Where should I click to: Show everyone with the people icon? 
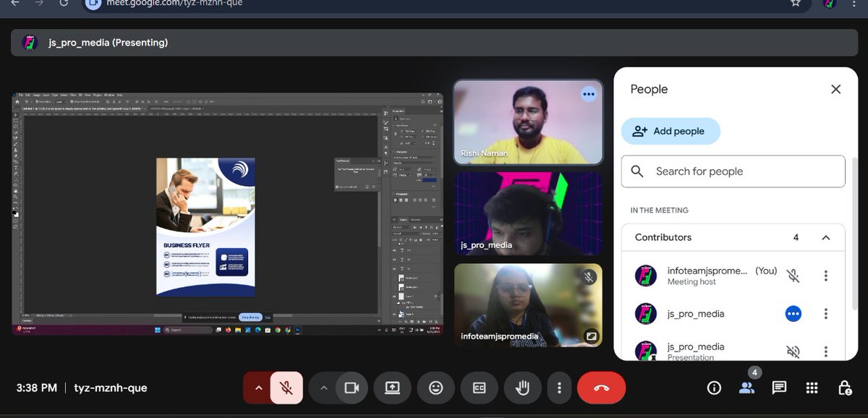pos(746,388)
